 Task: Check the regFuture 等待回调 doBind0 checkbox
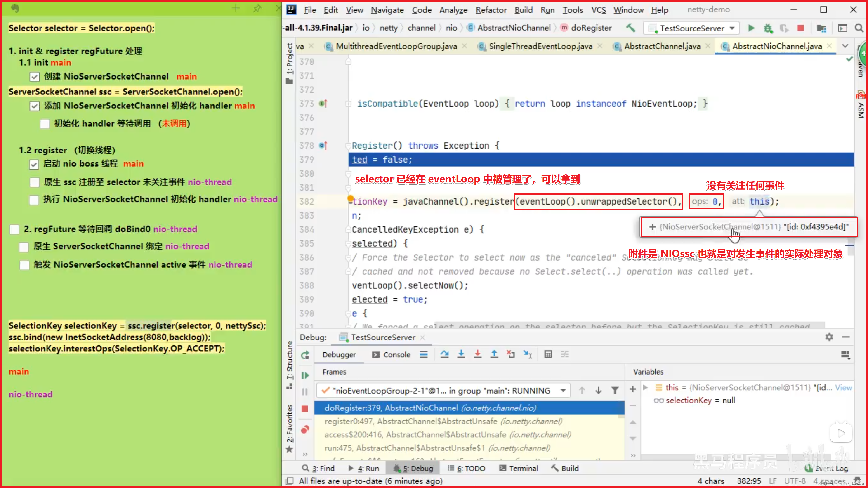14,229
